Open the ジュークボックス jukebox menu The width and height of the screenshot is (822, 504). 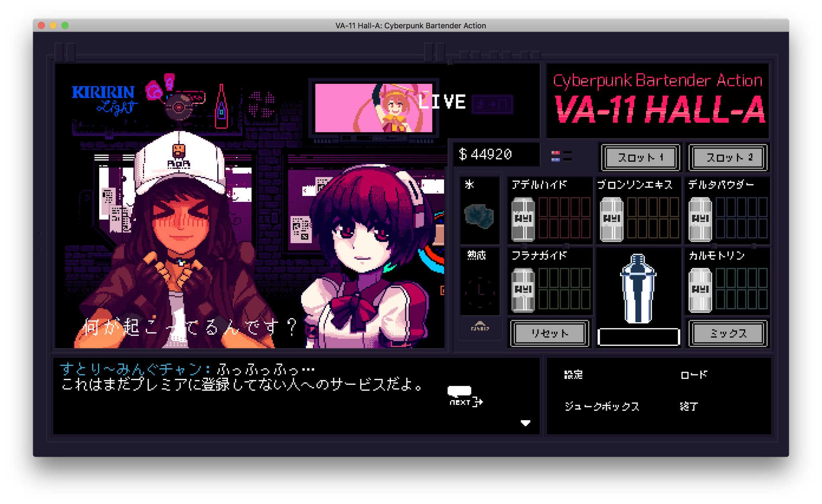(x=602, y=406)
